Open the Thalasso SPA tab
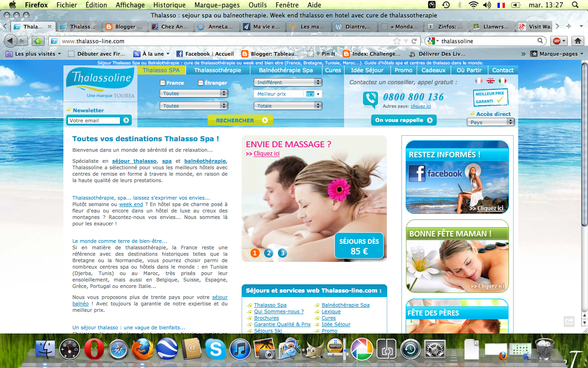 (x=161, y=70)
